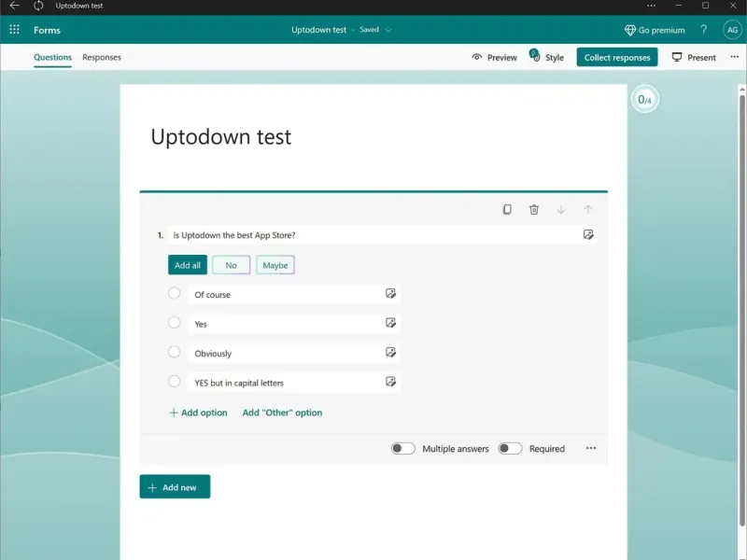Image resolution: width=747 pixels, height=560 pixels.
Task: Click the vertical scrollbar on right
Action: tap(741, 310)
